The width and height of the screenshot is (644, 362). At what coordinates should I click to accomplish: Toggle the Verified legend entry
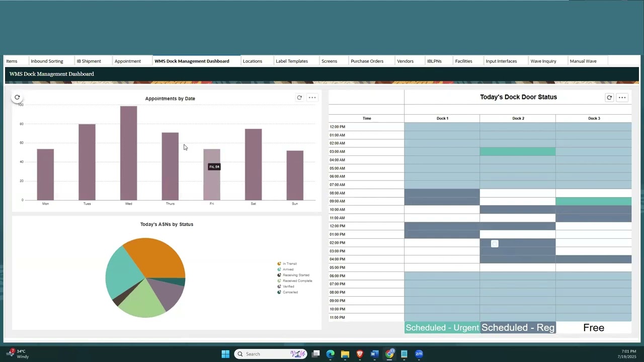pos(286,287)
